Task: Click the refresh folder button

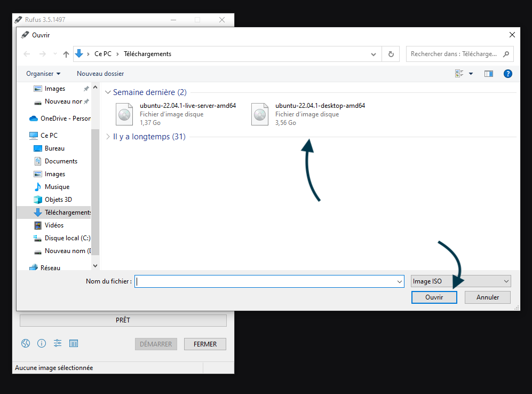Action: [x=391, y=54]
